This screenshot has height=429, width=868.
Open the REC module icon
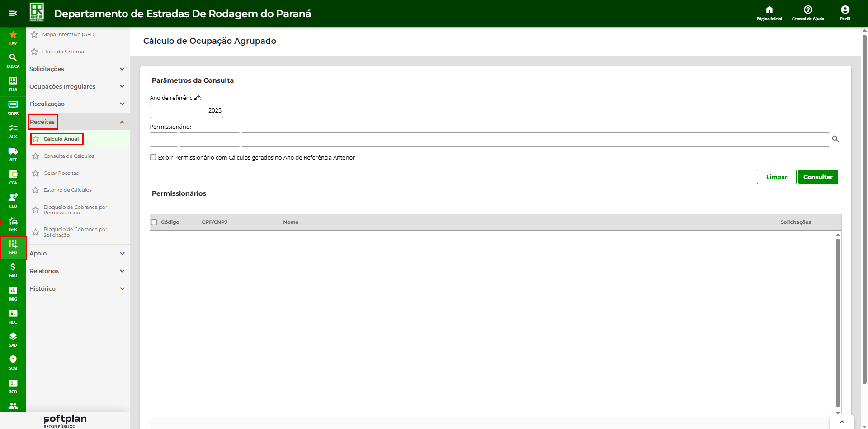click(x=13, y=316)
